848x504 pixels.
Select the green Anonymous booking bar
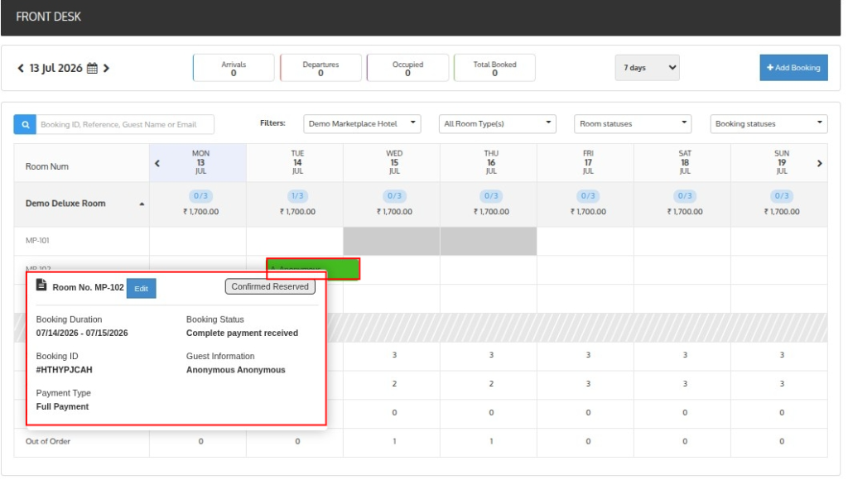(x=313, y=268)
